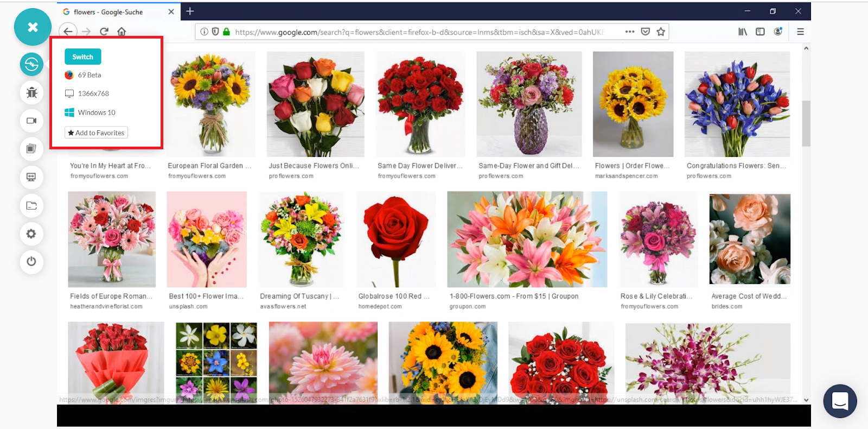Close the sidebar with the teal X button
The image size is (868, 429).
tap(33, 27)
